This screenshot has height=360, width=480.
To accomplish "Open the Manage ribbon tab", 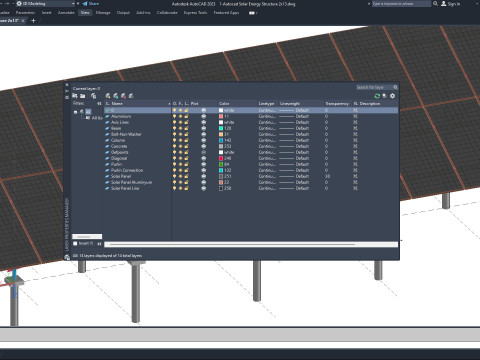I will pos(103,13).
